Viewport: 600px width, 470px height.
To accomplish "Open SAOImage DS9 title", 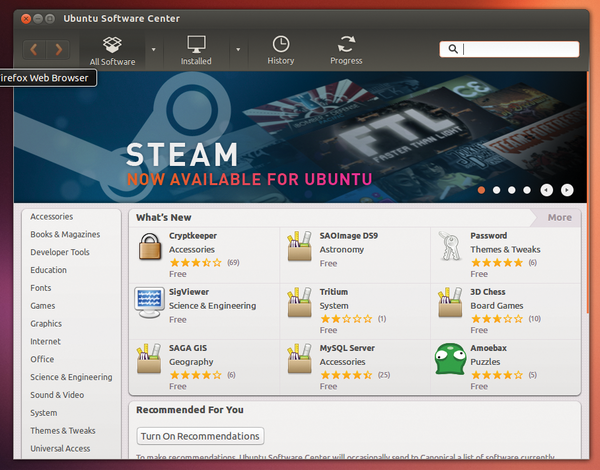I will click(x=349, y=236).
